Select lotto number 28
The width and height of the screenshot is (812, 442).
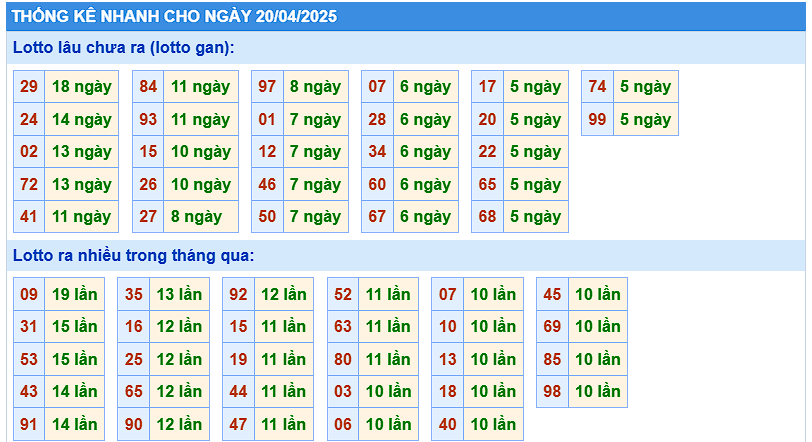[x=378, y=120]
